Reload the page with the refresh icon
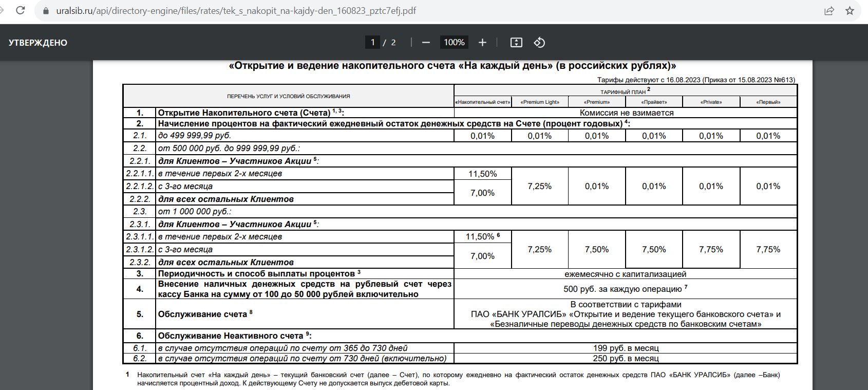868x390 pixels. pos(21,10)
